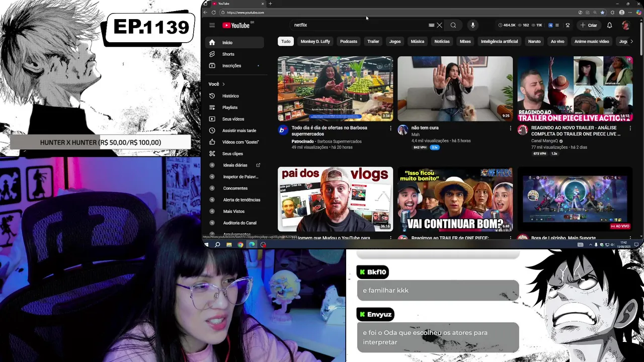644x362 pixels.
Task: Open the "VAI CONTINUAR BOM?" thumbnail
Action: click(x=455, y=199)
